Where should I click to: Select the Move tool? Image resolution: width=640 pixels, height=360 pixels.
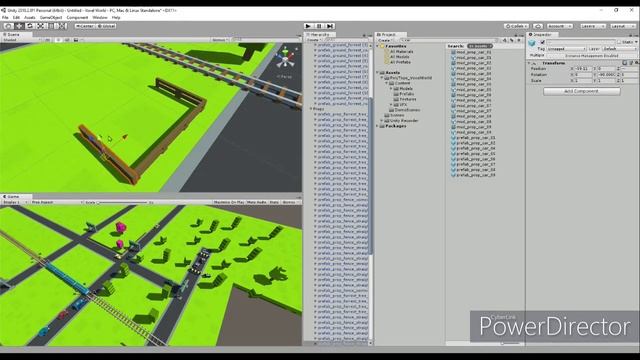point(19,26)
